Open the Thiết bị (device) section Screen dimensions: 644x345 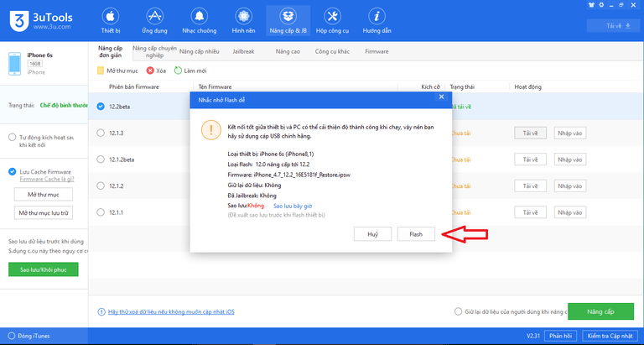[x=111, y=20]
